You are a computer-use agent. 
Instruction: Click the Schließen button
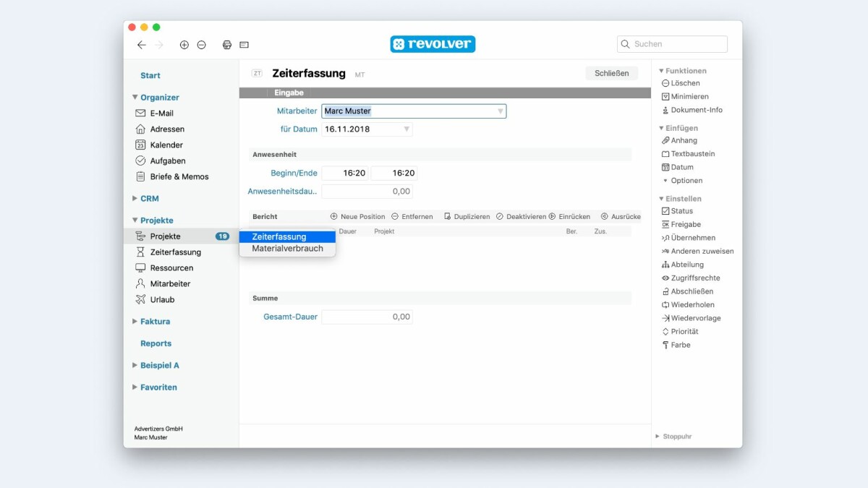click(x=611, y=73)
